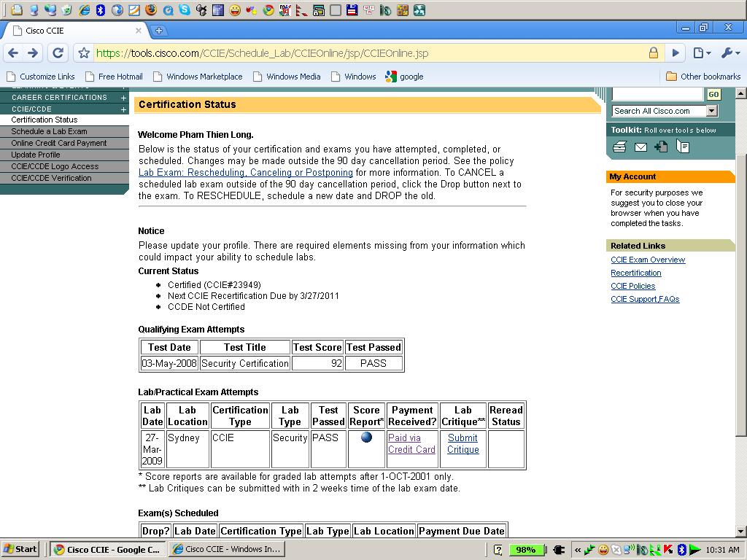Open the page menu dropdown in Chrome
The width and height of the screenshot is (747, 560).
pyautogui.click(x=701, y=53)
